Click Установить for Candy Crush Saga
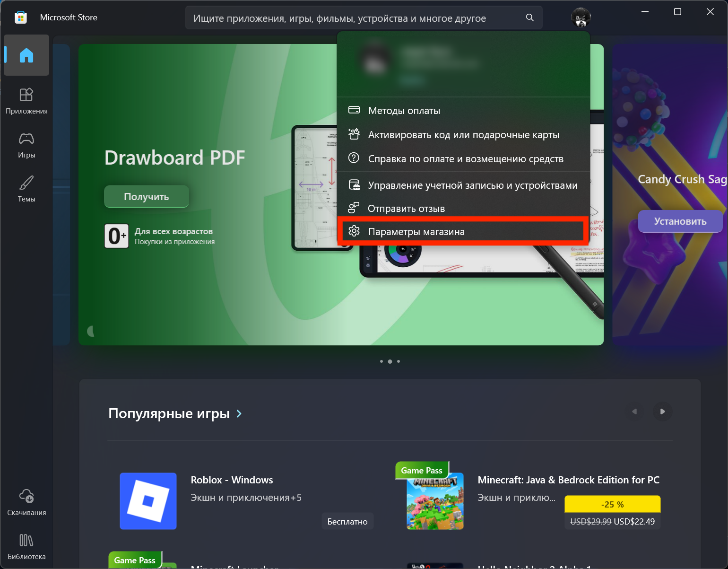Viewport: 728px width, 569px height. click(x=680, y=221)
